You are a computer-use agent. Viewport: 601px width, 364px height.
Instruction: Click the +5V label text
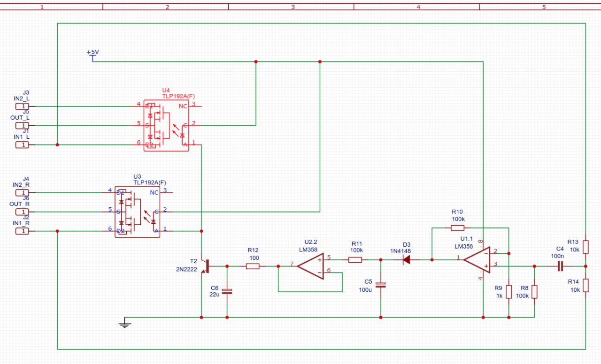[92, 52]
